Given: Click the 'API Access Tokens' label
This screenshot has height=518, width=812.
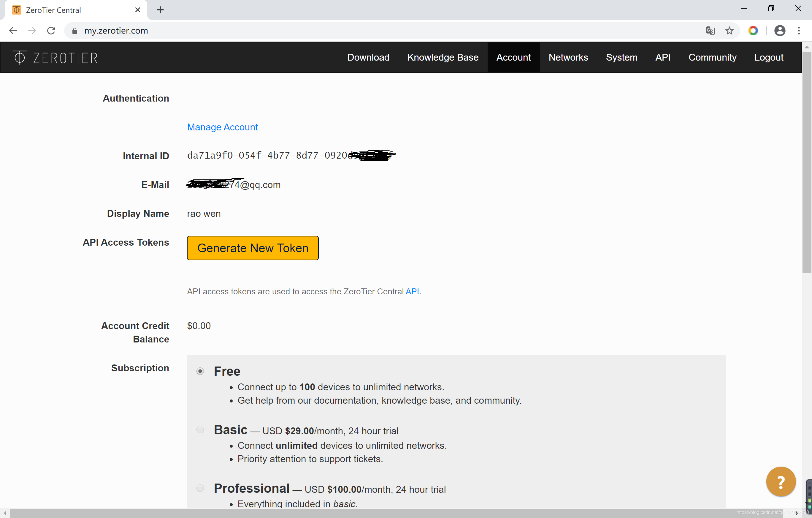Looking at the screenshot, I should [x=126, y=242].
